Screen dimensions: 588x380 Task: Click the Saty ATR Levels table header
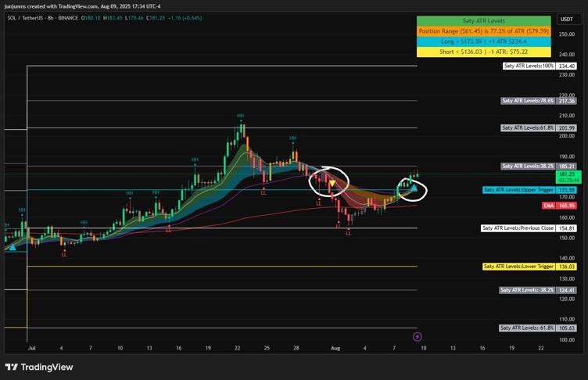483,21
